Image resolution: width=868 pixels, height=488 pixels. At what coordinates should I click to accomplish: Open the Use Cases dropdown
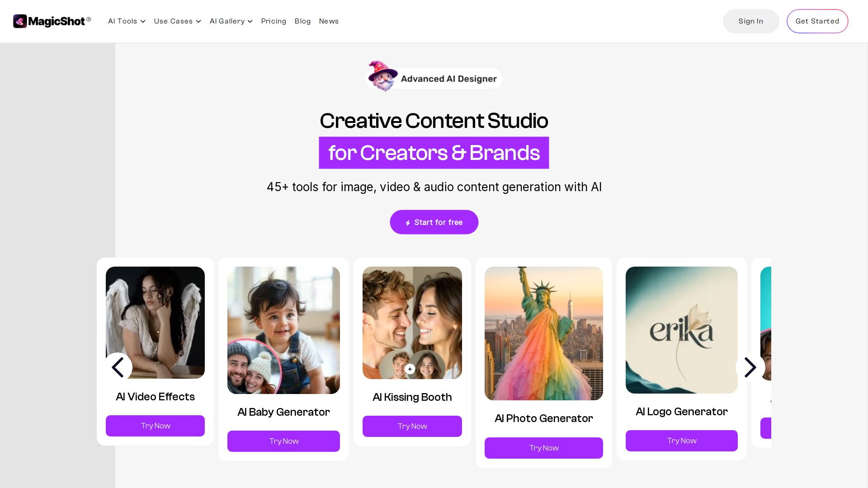(x=177, y=21)
